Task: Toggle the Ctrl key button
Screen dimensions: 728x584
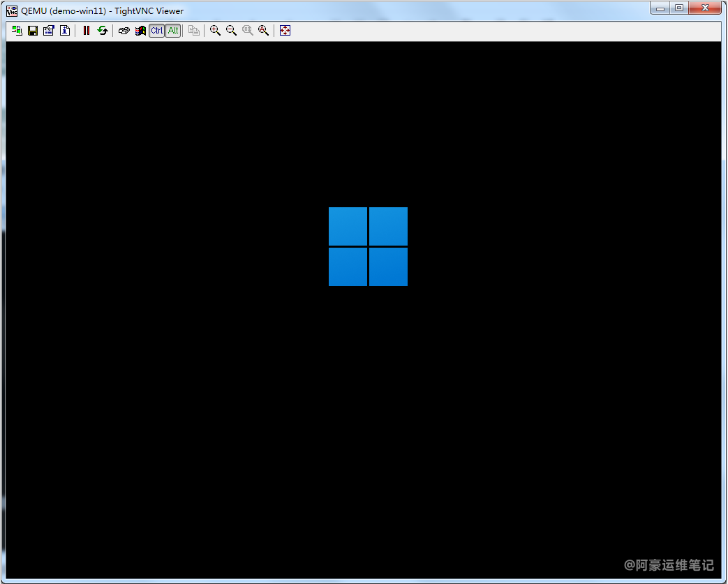Action: tap(157, 31)
